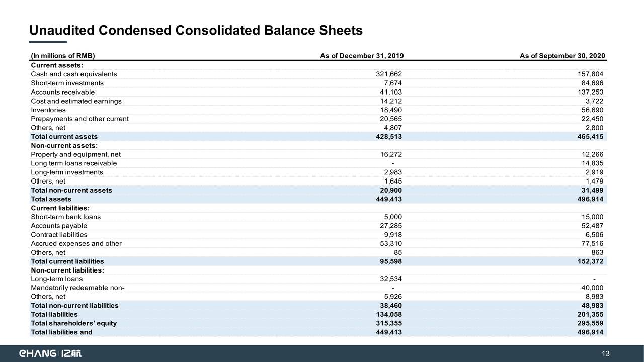The height and width of the screenshot is (362, 644).
Task: Click the Total current assets row label
Action: coord(64,137)
